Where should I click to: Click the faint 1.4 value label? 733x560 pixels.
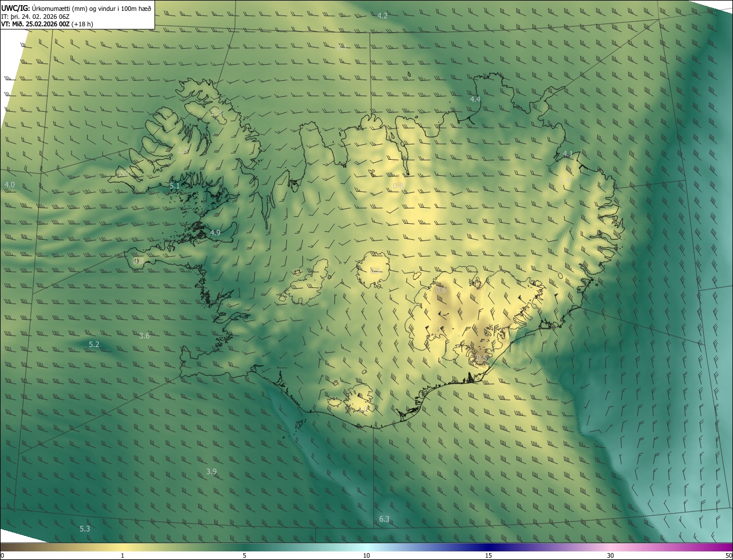click(565, 180)
